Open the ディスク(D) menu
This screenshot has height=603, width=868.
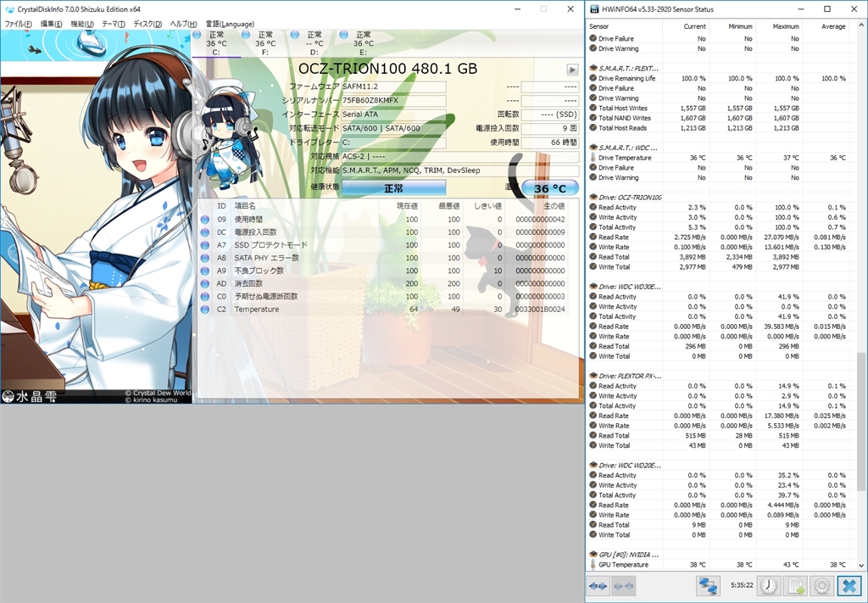pos(147,24)
